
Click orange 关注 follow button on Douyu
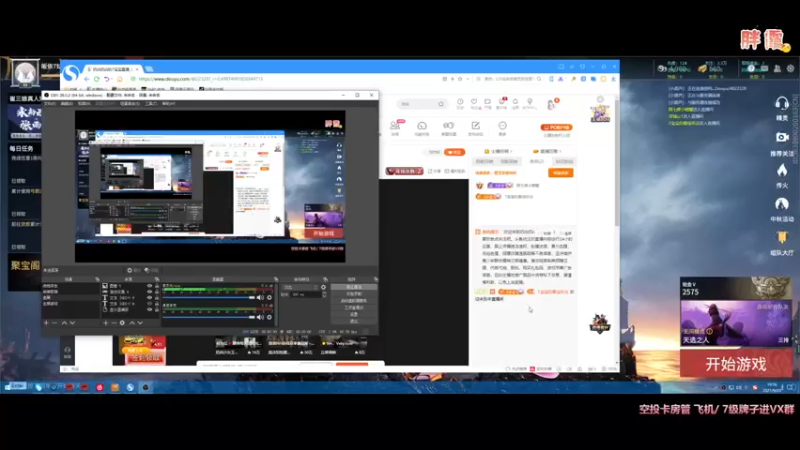coord(454,152)
